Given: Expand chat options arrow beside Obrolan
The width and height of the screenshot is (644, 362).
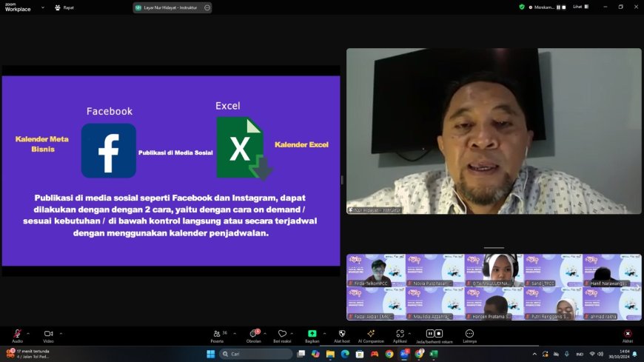Looking at the screenshot, I should 265,333.
